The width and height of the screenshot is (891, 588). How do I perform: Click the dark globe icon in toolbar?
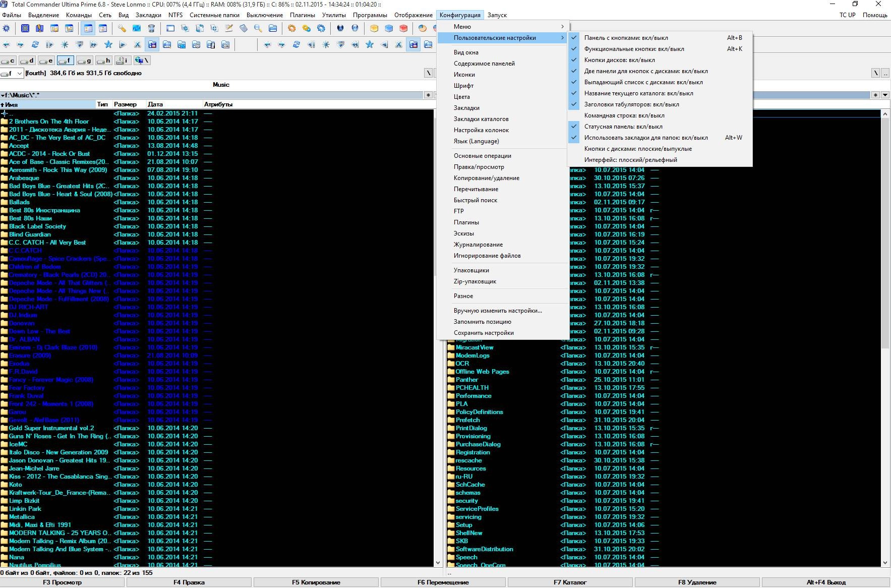tap(340, 28)
